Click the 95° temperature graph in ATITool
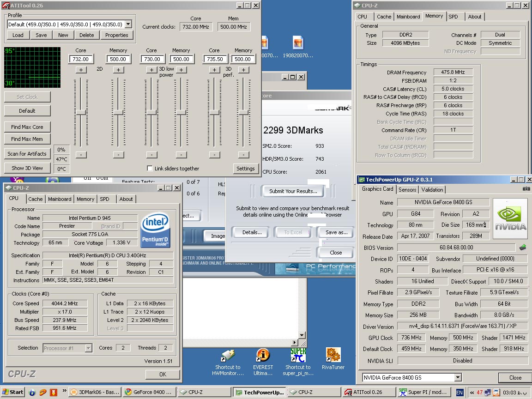532x399 pixels. [x=32, y=67]
